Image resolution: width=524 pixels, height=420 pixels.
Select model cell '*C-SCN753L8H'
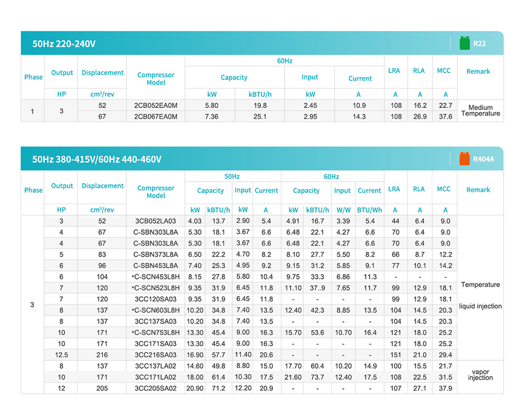pos(156,333)
